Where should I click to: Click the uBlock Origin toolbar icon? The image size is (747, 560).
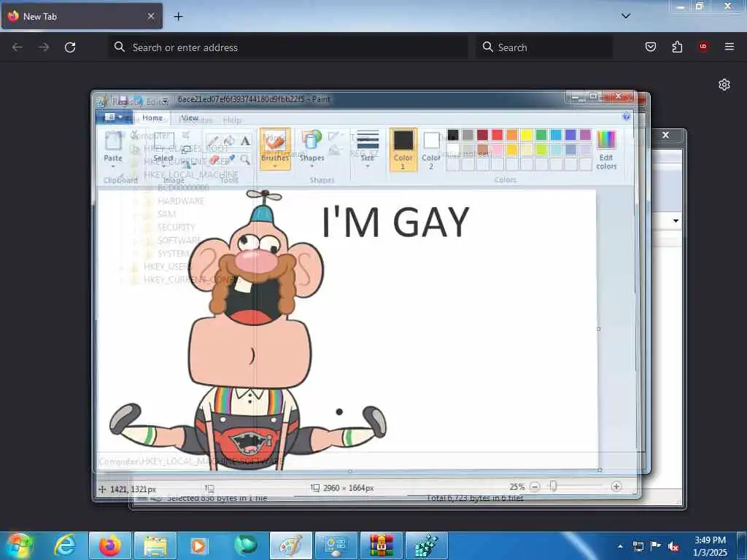[x=703, y=47]
